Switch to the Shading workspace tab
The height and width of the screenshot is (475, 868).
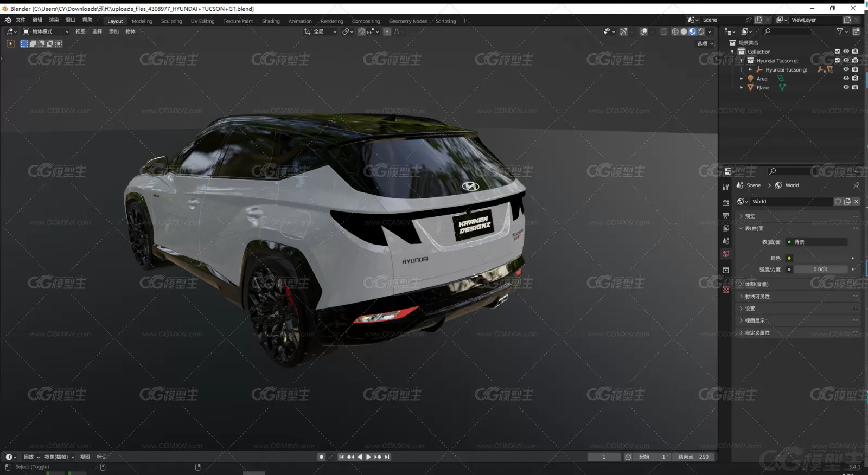tap(271, 21)
